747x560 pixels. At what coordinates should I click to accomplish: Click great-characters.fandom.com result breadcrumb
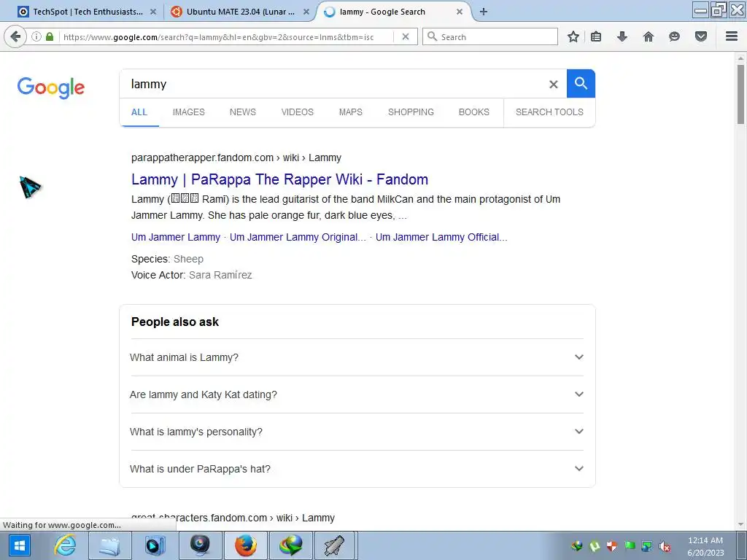coord(233,518)
